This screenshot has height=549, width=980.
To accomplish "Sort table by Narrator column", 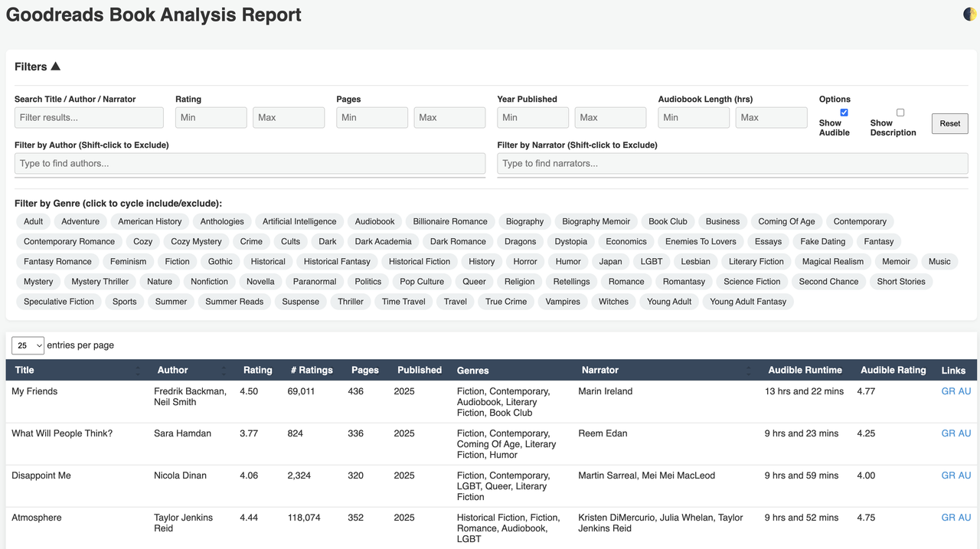I will point(665,370).
